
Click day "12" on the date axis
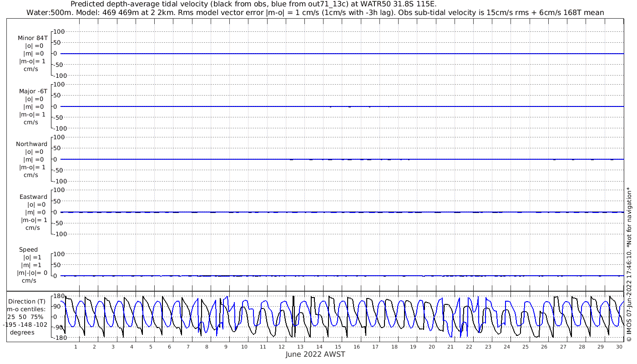pyautogui.click(x=282, y=347)
